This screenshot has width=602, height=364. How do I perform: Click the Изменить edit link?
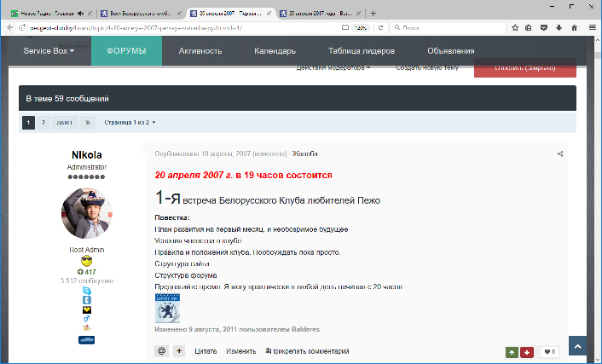(x=240, y=351)
